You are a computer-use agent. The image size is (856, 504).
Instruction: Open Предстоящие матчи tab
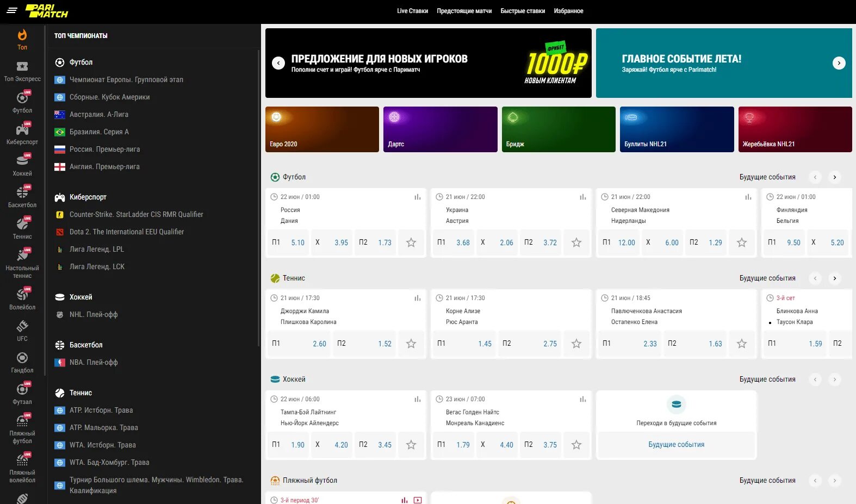tap(464, 11)
